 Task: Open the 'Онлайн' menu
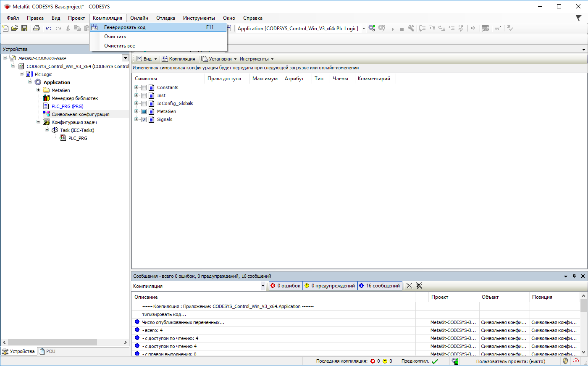(x=139, y=18)
